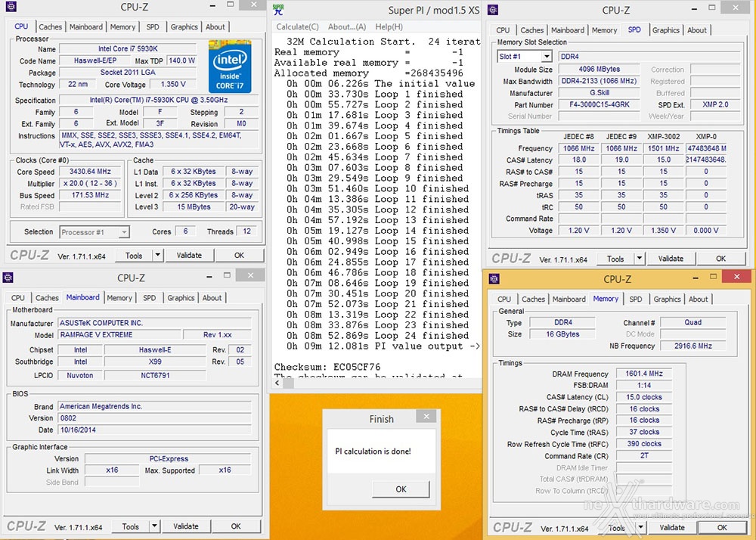Open Calculate(C) menu in Super PI

(x=297, y=27)
